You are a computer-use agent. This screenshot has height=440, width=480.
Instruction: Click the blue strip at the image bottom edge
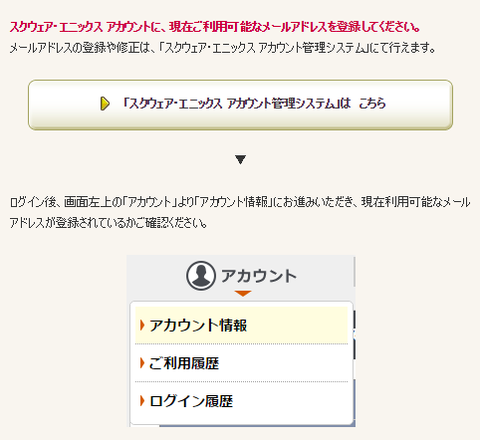click(x=257, y=426)
